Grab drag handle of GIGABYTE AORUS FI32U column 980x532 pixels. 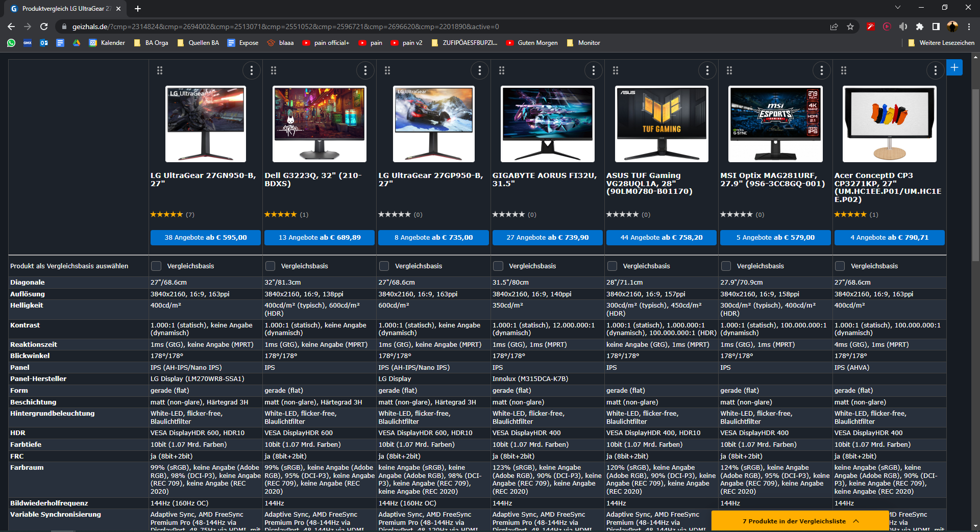502,70
